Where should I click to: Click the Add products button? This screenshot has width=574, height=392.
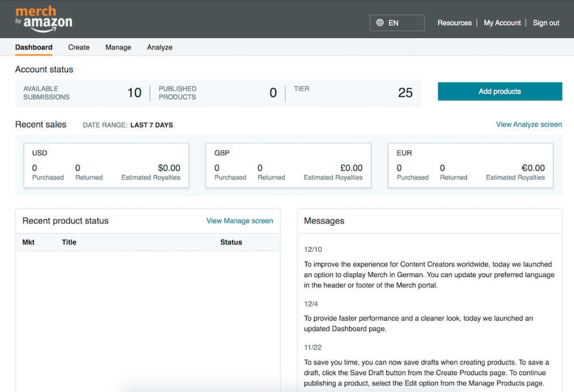pyautogui.click(x=499, y=91)
